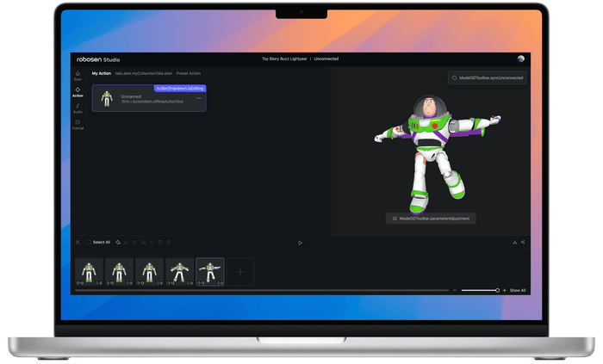The width and height of the screenshot is (603, 364).
Task: Add a new frame with plus tile
Action: coord(240,272)
